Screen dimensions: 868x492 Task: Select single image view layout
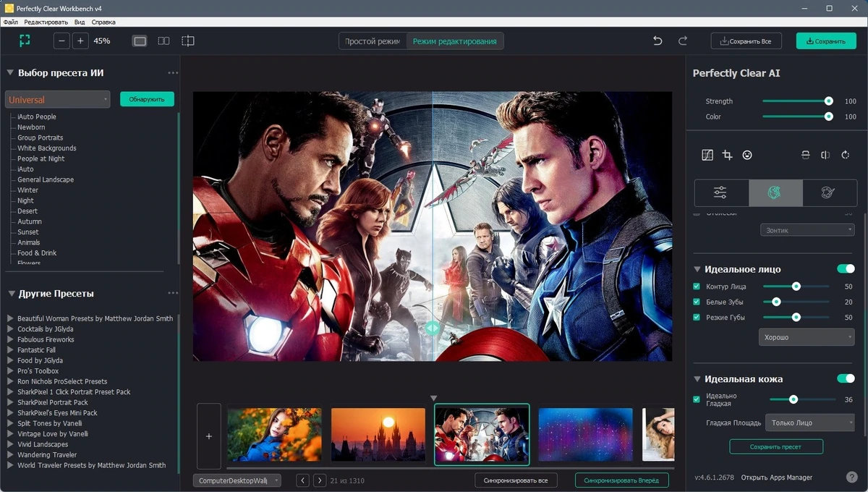pos(140,41)
